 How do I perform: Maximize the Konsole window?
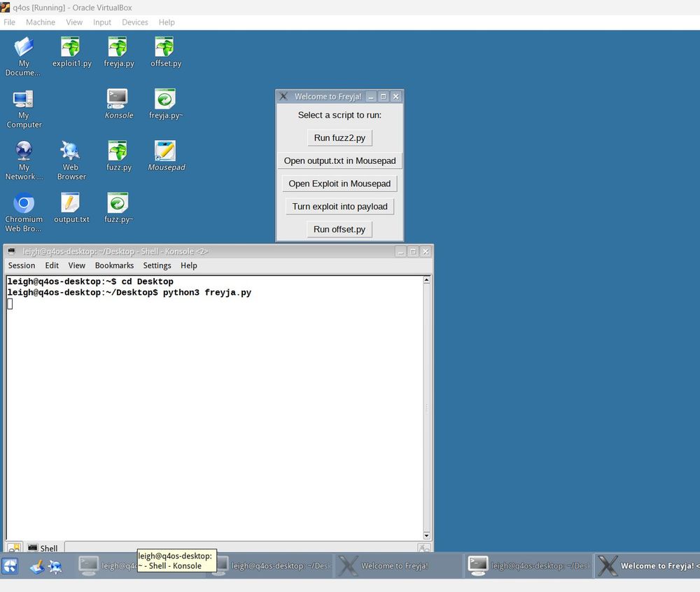coord(413,252)
